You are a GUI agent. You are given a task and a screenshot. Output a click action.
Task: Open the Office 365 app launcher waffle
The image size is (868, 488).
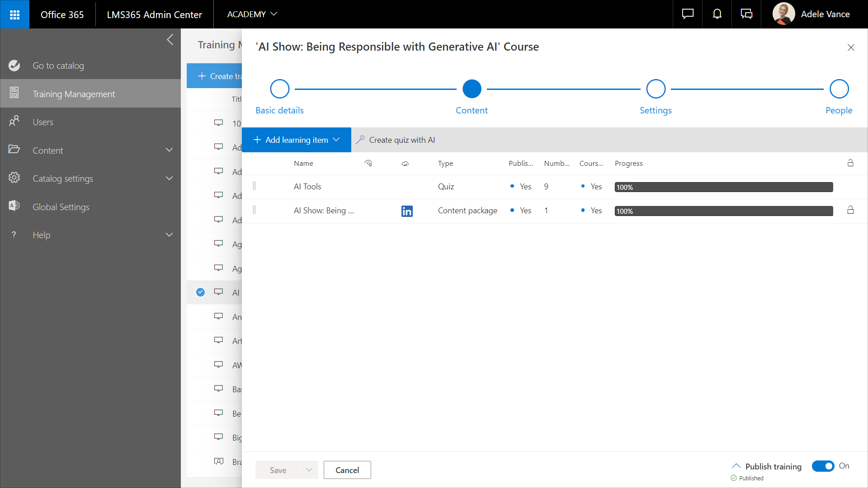pyautogui.click(x=14, y=14)
